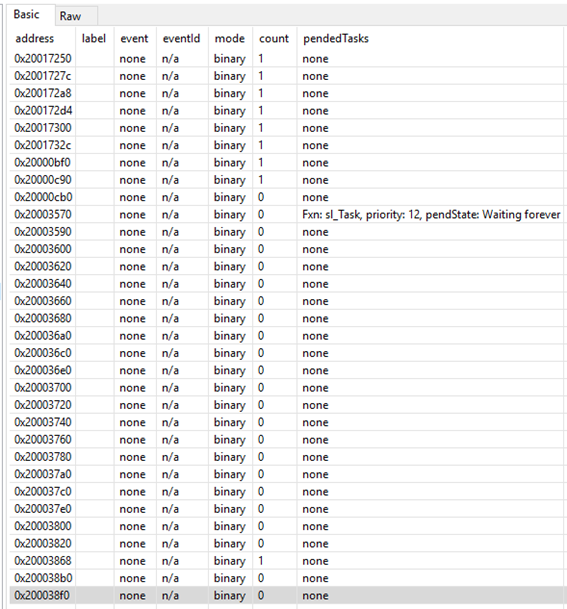Select row with address 0x20003660
The height and width of the screenshot is (609, 567).
point(287,301)
